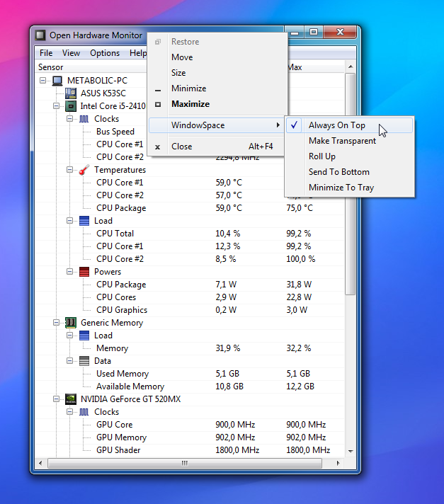The width and height of the screenshot is (444, 504).
Task: Click the horizontal scrollbar thumb at bottom
Action: click(185, 464)
